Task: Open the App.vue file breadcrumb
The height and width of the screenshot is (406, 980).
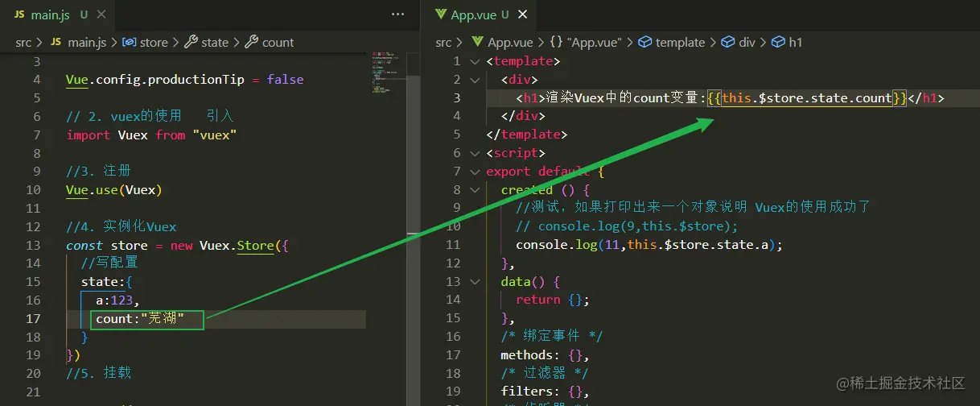Action: (510, 42)
